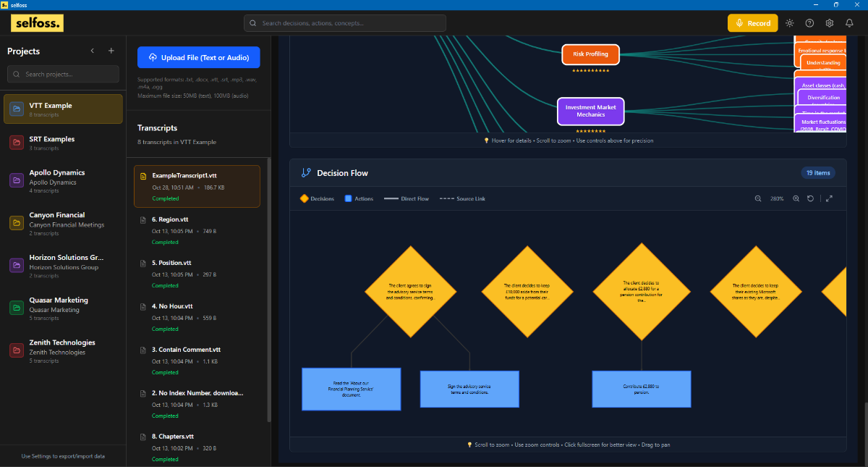Click Upload File (Text or Audio) button

coord(198,57)
